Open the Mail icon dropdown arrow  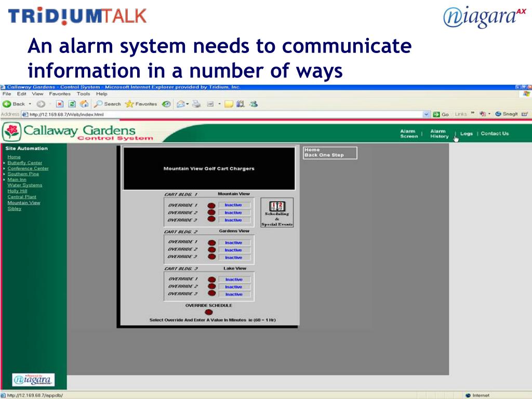pos(187,104)
